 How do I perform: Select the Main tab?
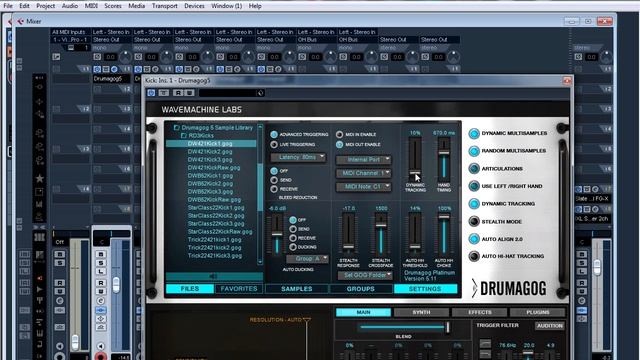point(363,312)
